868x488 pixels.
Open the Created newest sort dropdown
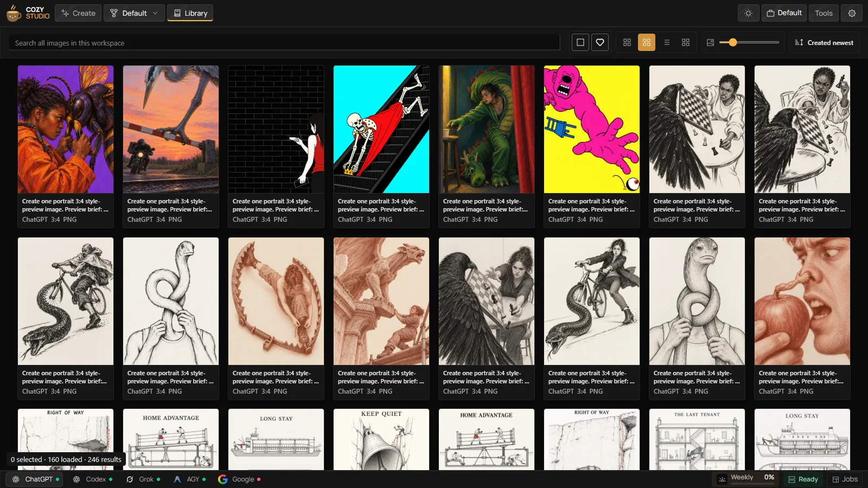824,42
